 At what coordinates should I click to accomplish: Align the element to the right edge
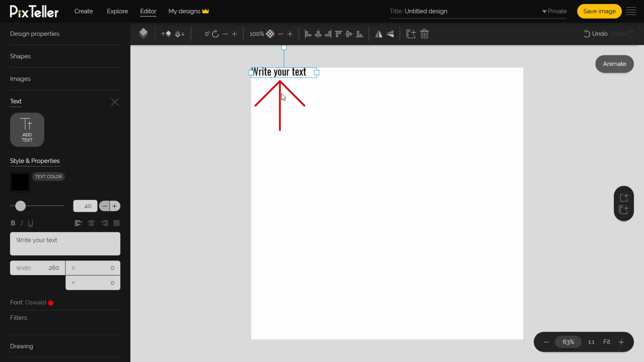click(x=328, y=34)
